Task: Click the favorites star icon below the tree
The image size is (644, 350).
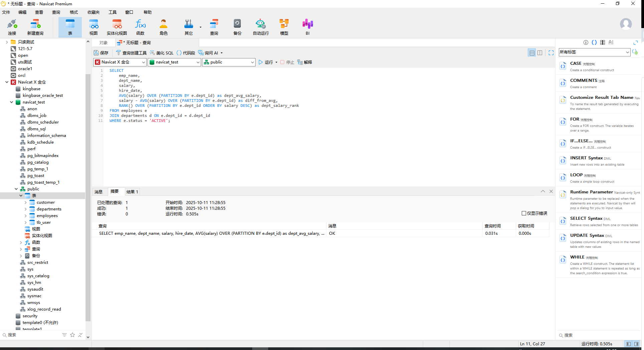Action: [x=72, y=335]
